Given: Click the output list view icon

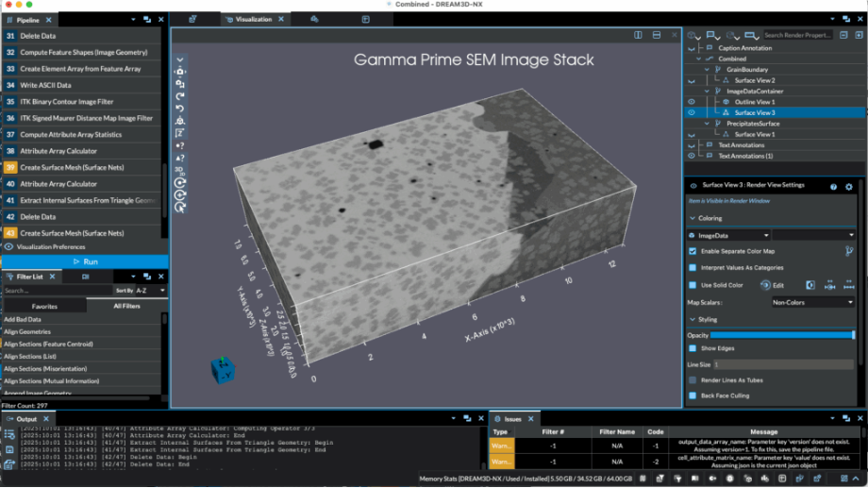Looking at the screenshot, I should (9, 435).
